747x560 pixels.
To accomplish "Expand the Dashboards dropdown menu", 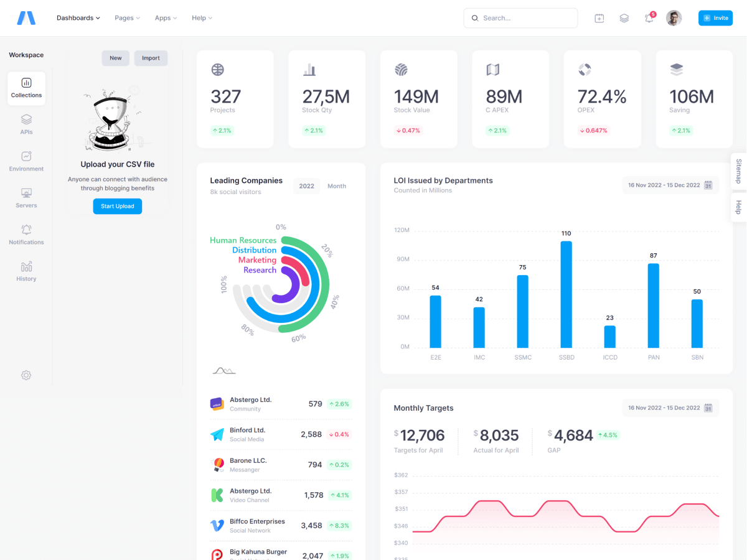I will click(x=78, y=18).
